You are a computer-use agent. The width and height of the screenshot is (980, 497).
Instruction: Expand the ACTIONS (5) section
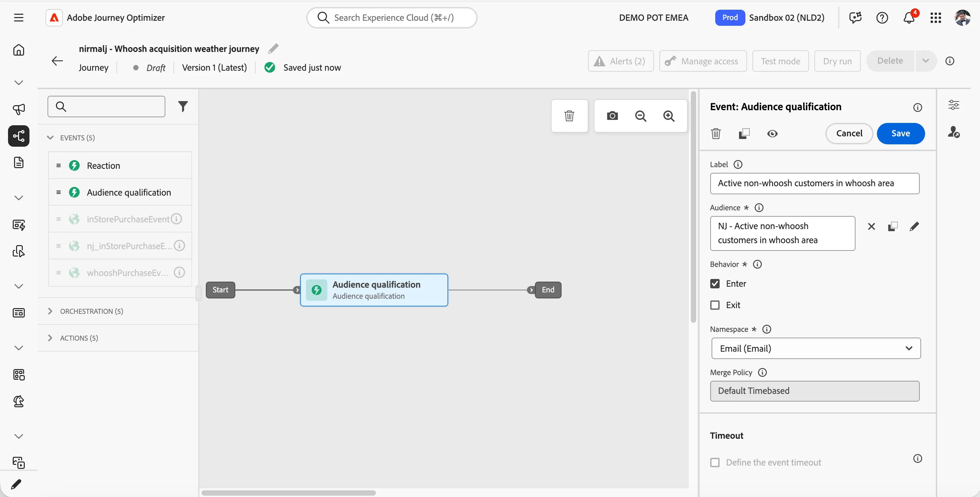(x=50, y=338)
